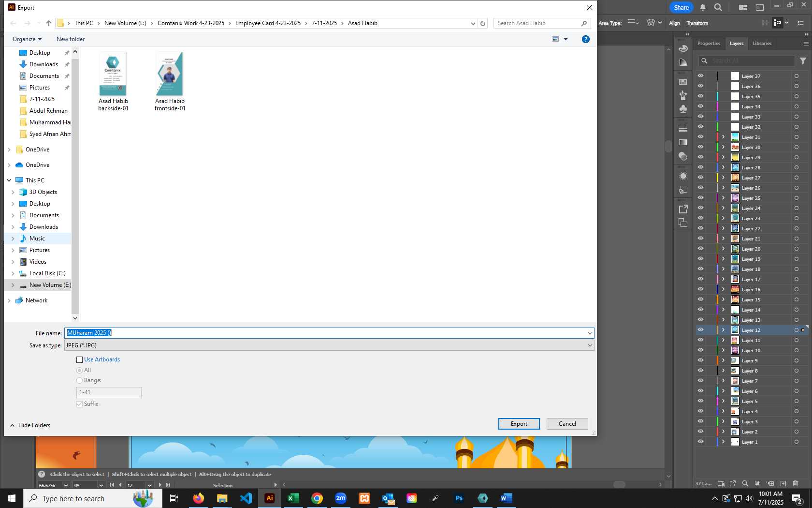Toggle visibility of Layer 12
This screenshot has width=812, height=508.
click(x=700, y=330)
